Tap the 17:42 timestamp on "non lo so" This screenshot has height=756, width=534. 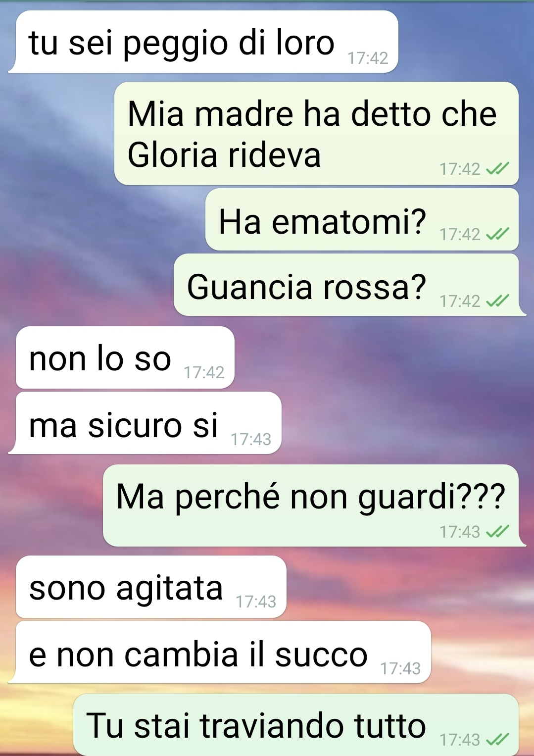click(204, 372)
